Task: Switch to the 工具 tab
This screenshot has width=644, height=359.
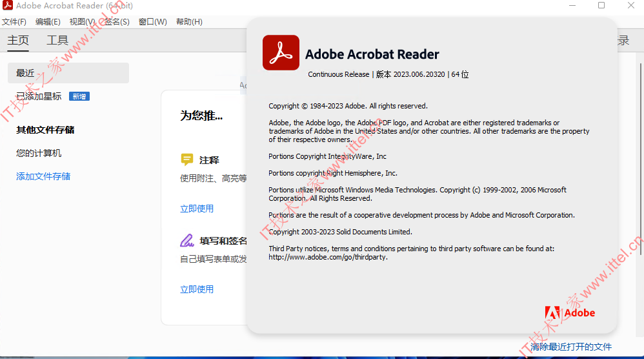Action: click(57, 40)
